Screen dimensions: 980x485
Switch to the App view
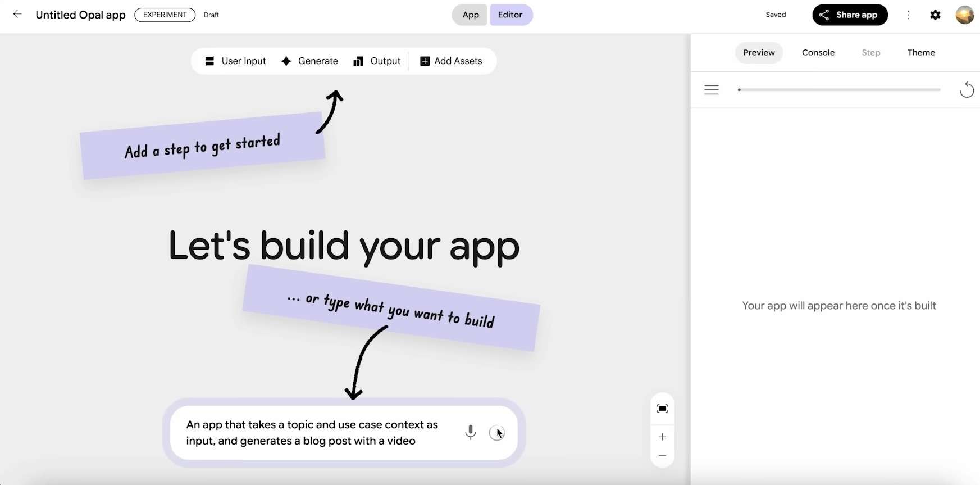pyautogui.click(x=471, y=15)
